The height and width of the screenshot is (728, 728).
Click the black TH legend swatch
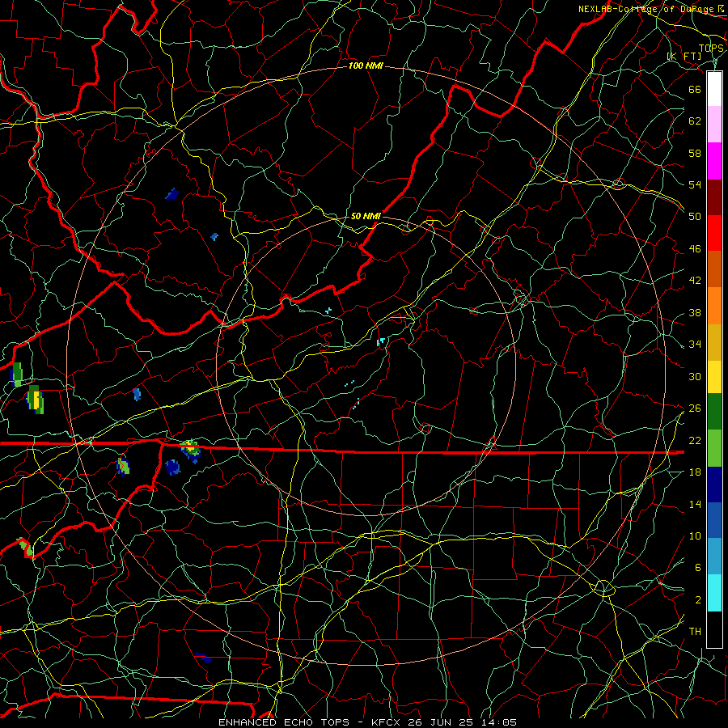pyautogui.click(x=714, y=629)
